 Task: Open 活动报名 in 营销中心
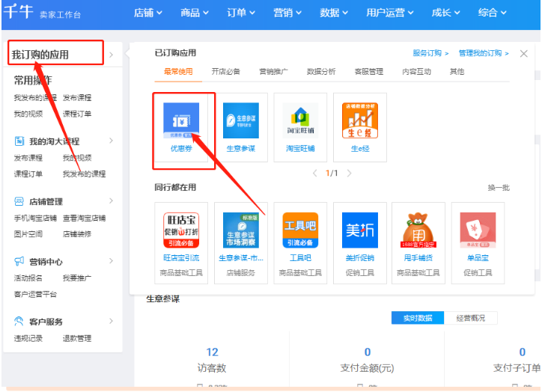click(28, 278)
